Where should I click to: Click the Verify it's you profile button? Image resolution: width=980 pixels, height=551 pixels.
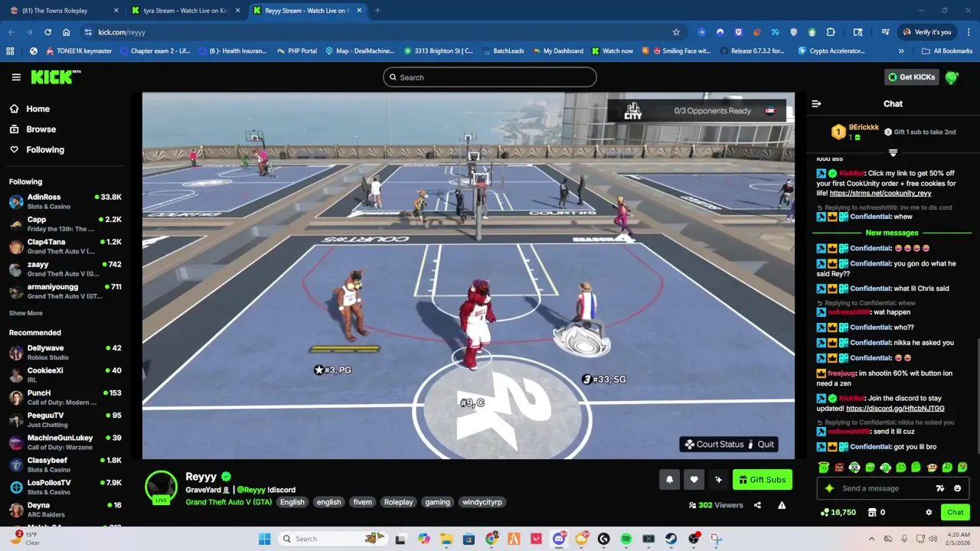coord(926,32)
